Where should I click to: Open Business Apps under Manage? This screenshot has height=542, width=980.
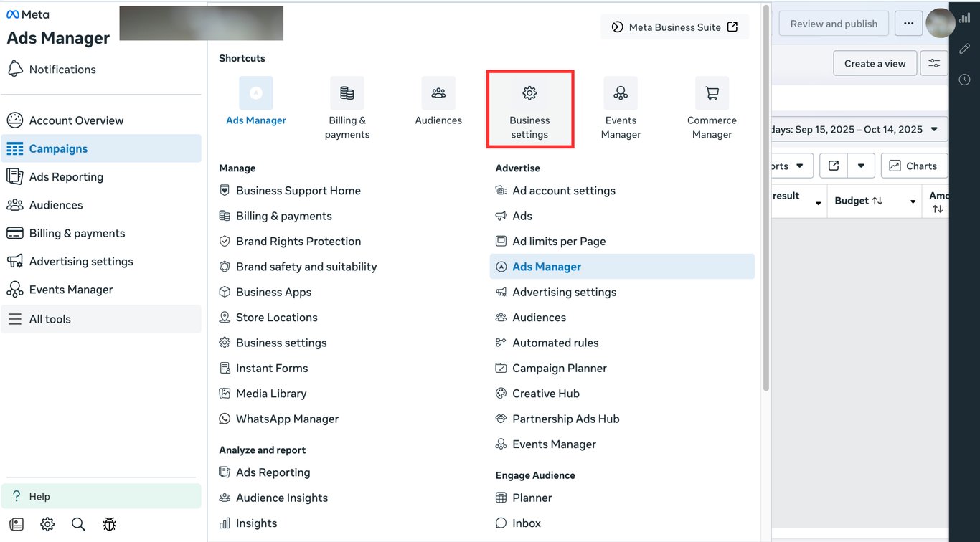[x=265, y=293]
